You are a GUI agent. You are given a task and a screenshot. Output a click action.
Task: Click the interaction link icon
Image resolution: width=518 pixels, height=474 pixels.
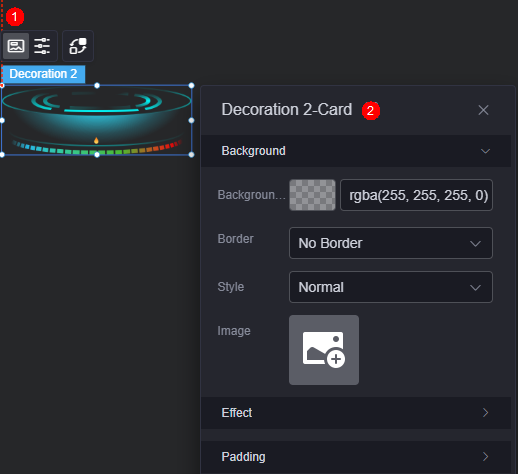point(78,46)
